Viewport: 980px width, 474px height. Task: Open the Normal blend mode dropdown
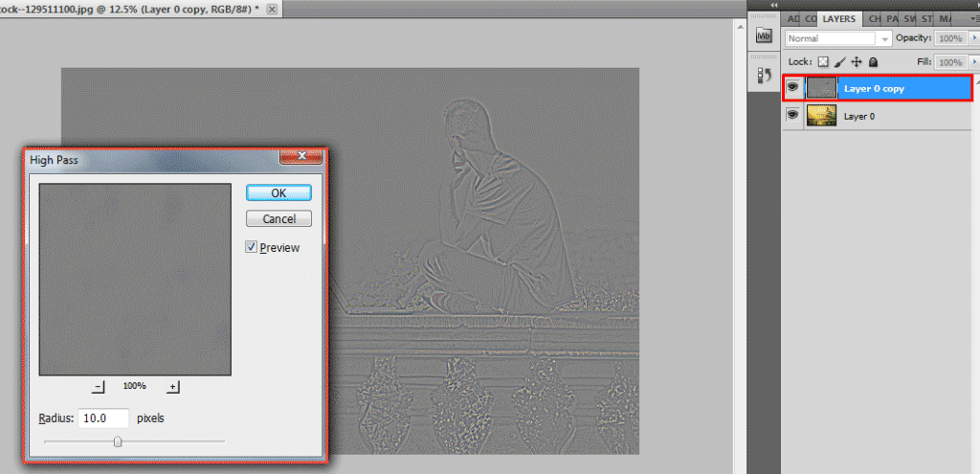coord(838,38)
